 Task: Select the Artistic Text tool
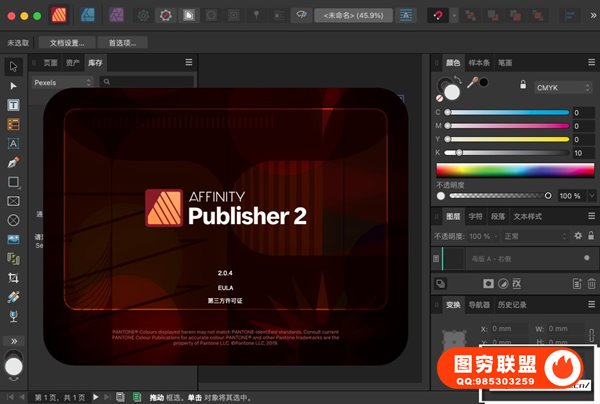[x=14, y=143]
